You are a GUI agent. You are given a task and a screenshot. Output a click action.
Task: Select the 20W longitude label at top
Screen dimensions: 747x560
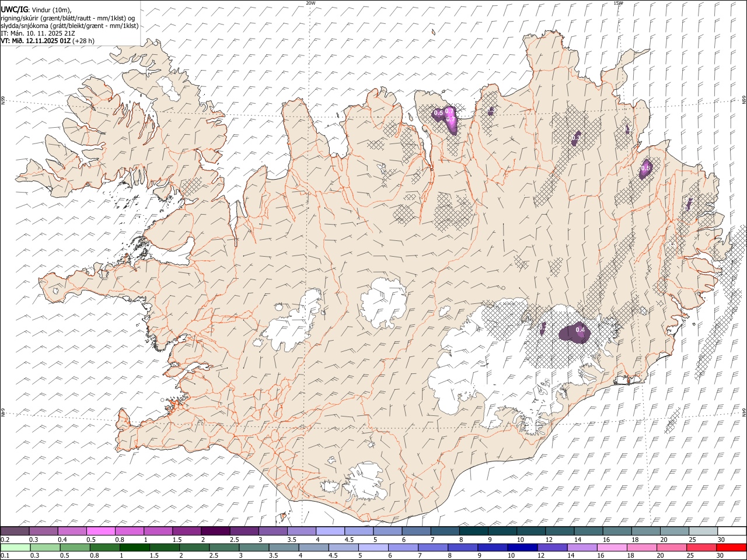(x=310, y=2)
